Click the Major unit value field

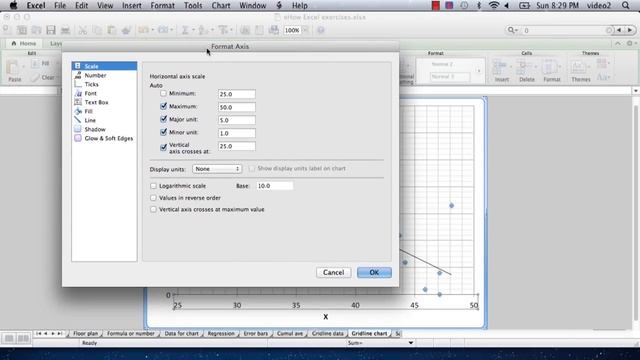pos(237,120)
